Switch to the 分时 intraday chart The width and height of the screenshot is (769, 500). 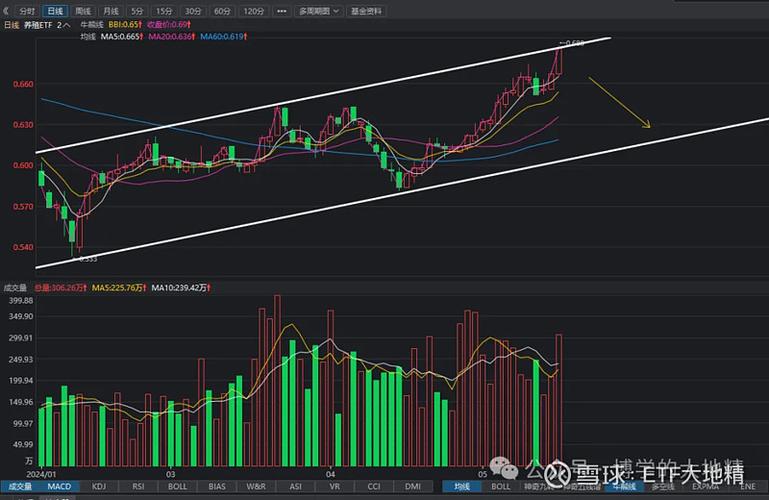pyautogui.click(x=27, y=11)
